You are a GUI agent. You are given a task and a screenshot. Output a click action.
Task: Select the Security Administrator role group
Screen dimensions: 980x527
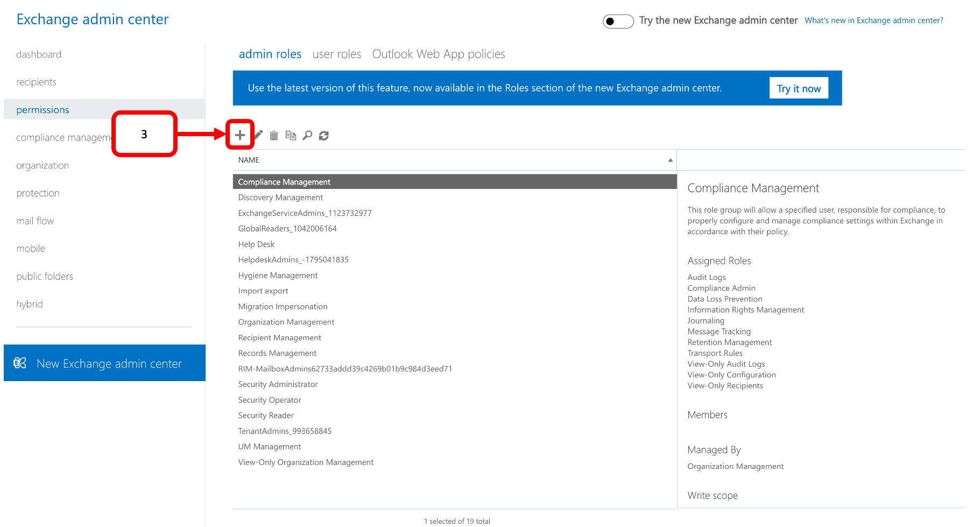[278, 384]
